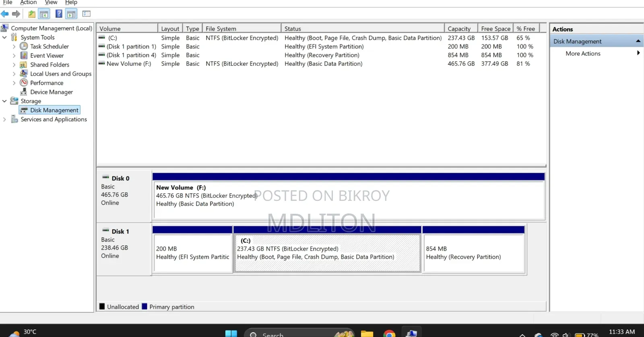The image size is (644, 337).
Task: Select the Computer Management (Local) root node
Action: [52, 28]
